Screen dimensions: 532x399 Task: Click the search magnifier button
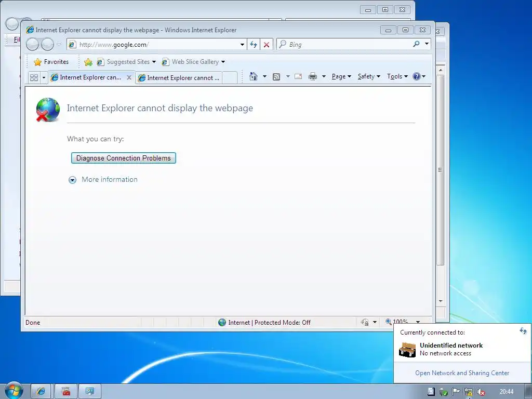pyautogui.click(x=416, y=44)
